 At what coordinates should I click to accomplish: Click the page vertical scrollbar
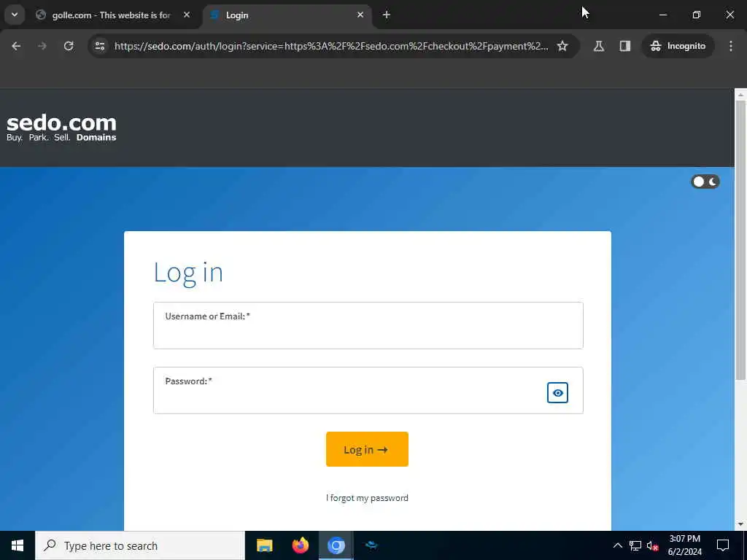point(740,241)
